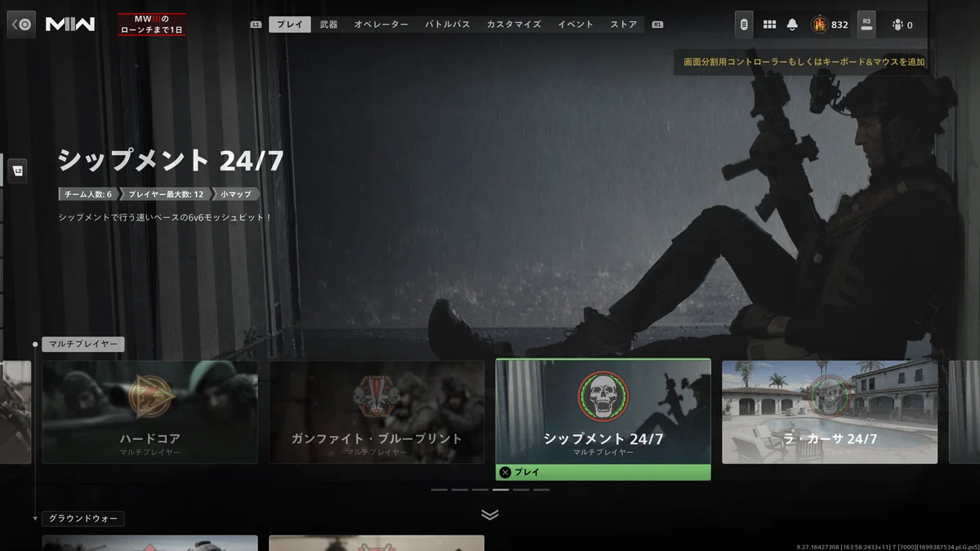Open notifications bell icon
The height and width of the screenshot is (551, 980).
[x=792, y=24]
